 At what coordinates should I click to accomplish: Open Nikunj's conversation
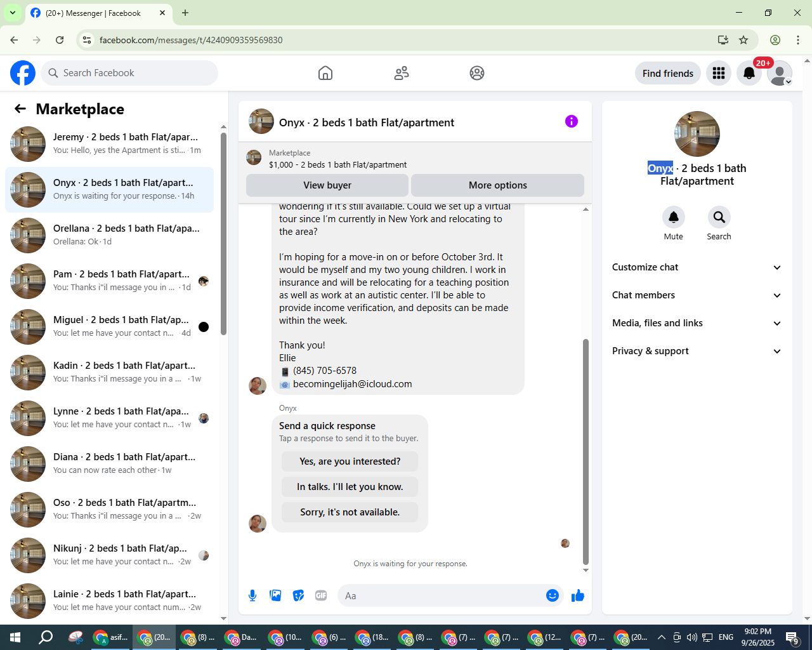(109, 555)
